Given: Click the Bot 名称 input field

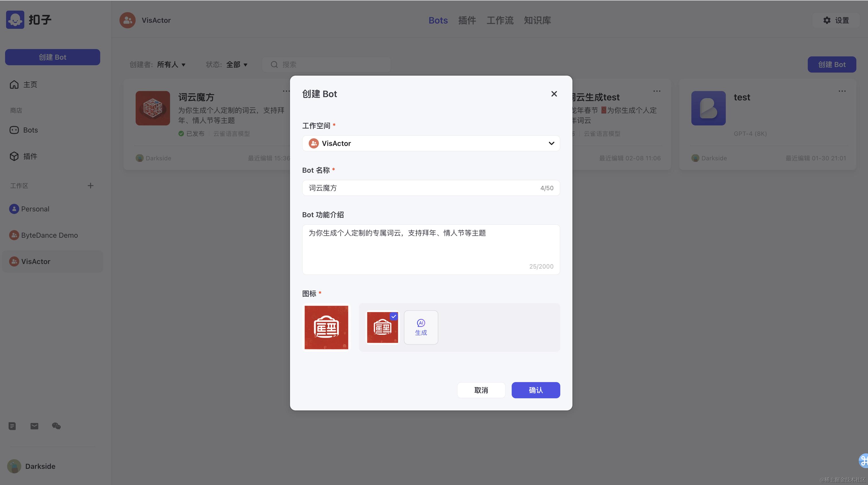Looking at the screenshot, I should 421,188.
